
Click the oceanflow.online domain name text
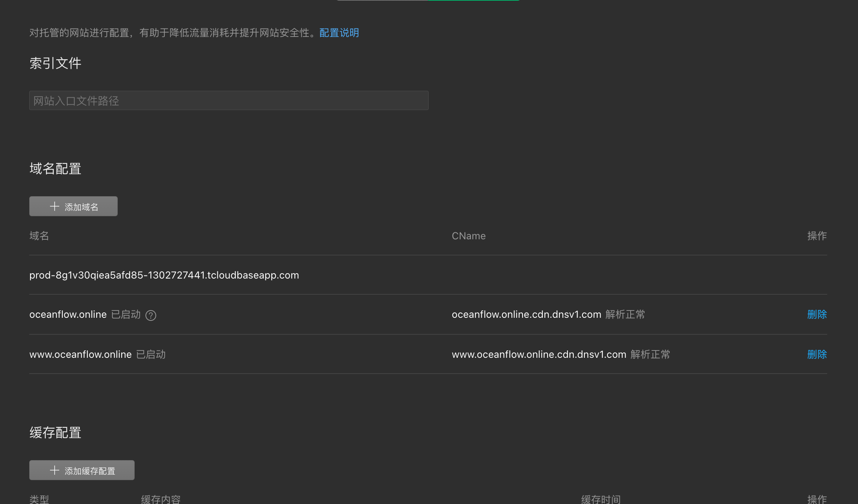pos(68,315)
